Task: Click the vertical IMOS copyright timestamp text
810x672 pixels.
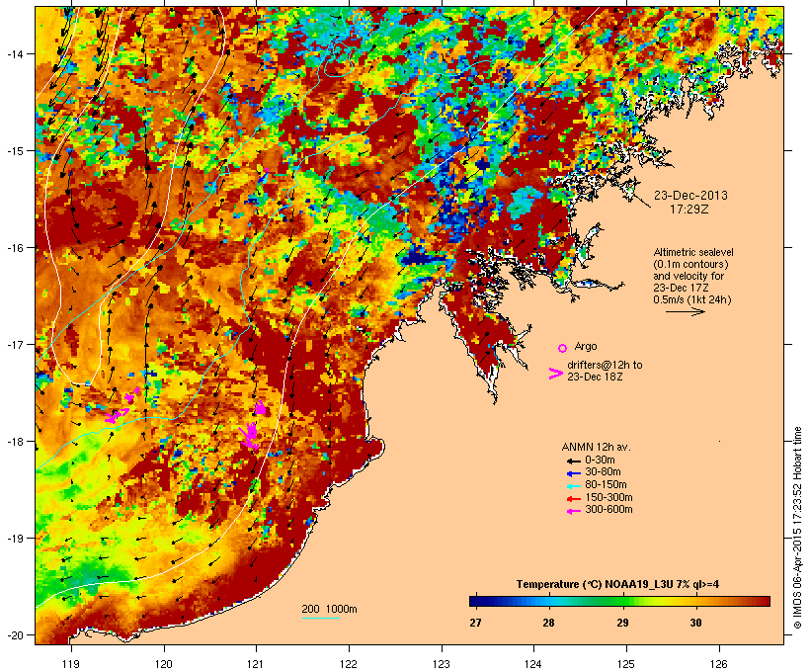Action: [x=797, y=528]
